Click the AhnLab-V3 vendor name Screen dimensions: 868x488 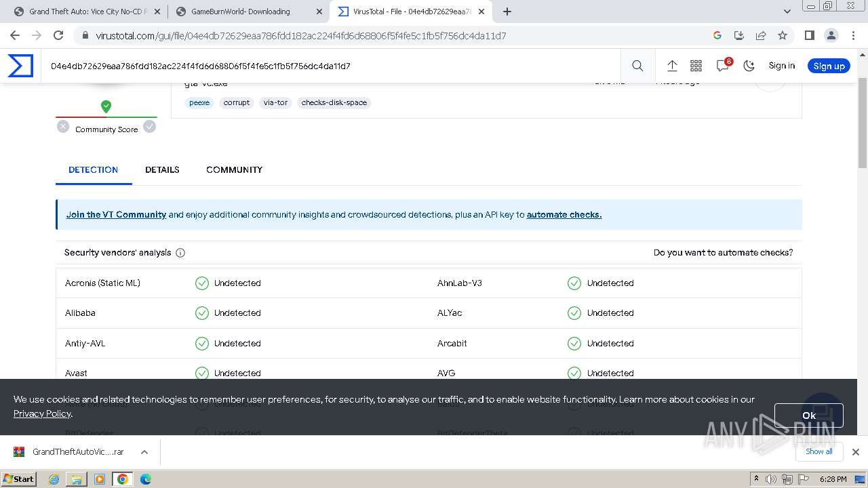(460, 283)
